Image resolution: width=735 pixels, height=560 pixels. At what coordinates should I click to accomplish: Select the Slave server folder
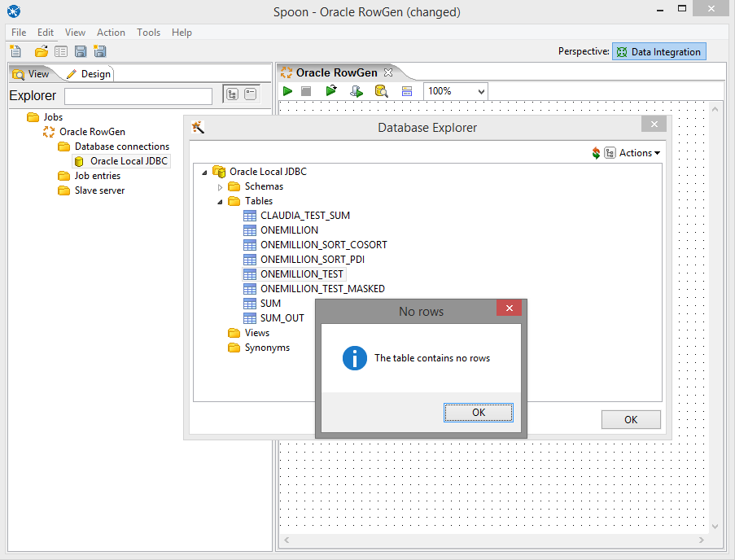click(91, 190)
